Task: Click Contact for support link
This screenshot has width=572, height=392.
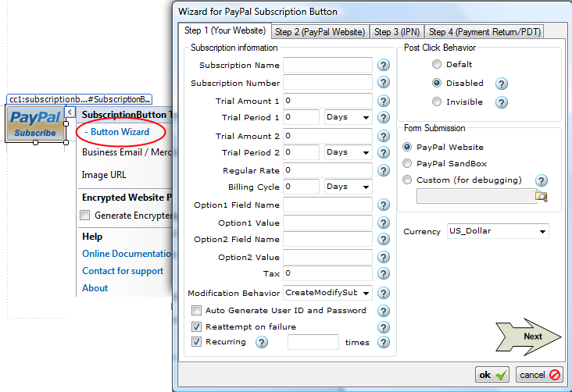Action: click(123, 271)
